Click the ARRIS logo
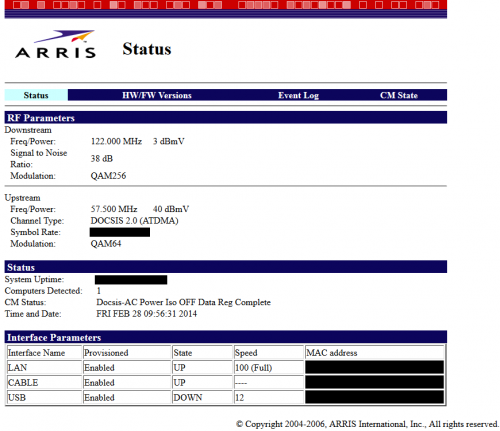Image resolution: width=500 pixels, height=431 pixels. tap(56, 44)
